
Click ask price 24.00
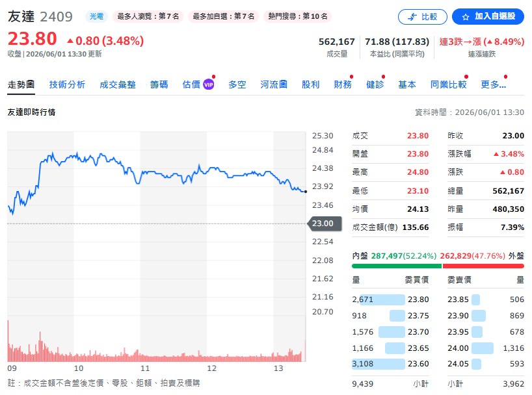(x=458, y=348)
